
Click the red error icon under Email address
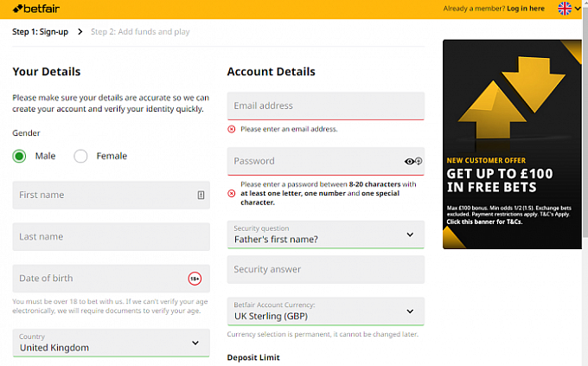232,129
